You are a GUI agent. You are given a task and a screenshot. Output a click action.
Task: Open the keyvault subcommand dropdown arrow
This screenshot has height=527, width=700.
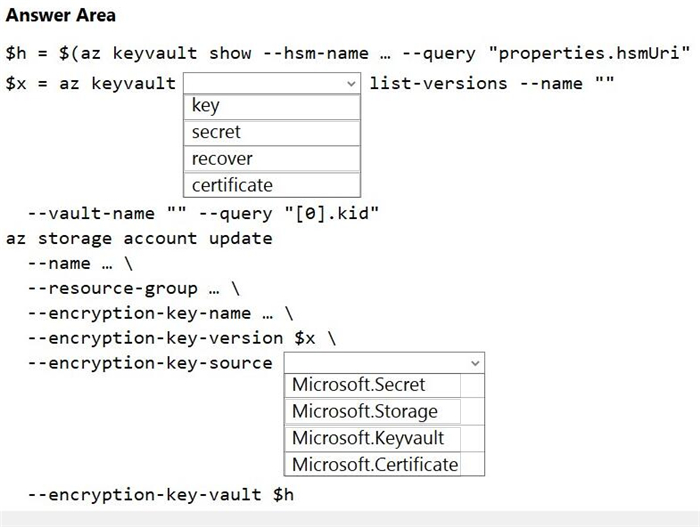(x=351, y=84)
